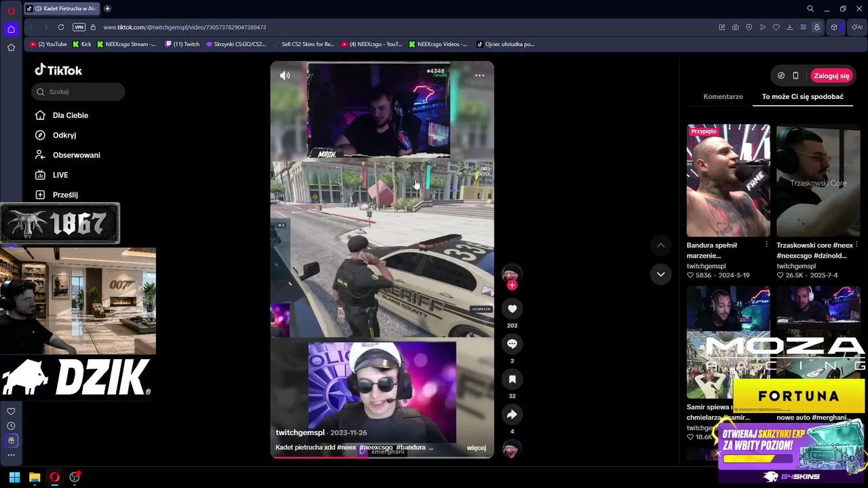
Task: Open the Odkryj page
Action: [x=56, y=135]
